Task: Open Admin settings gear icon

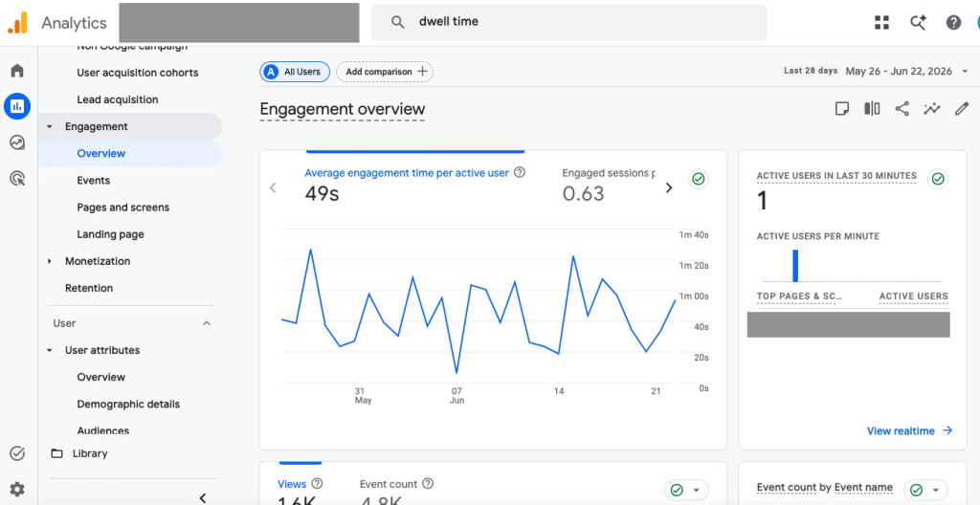Action: tap(17, 489)
